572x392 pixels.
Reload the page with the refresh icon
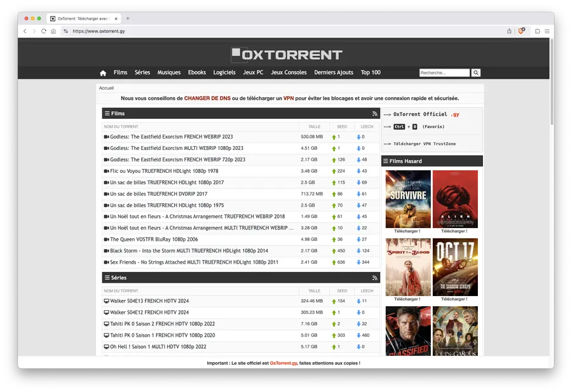coord(44,31)
